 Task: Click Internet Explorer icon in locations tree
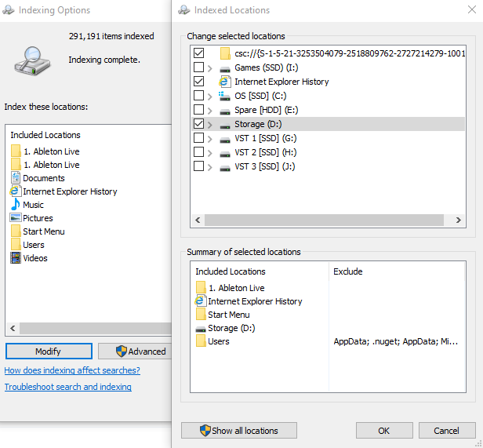(x=224, y=82)
